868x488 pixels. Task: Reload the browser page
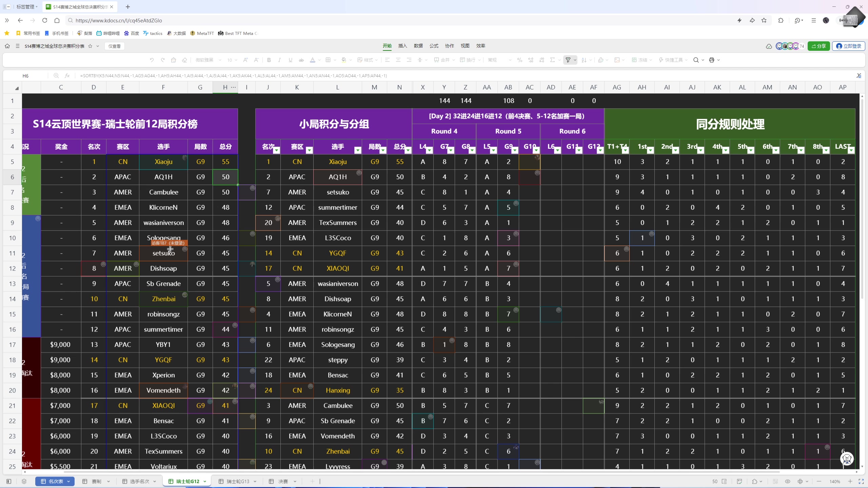click(44, 20)
